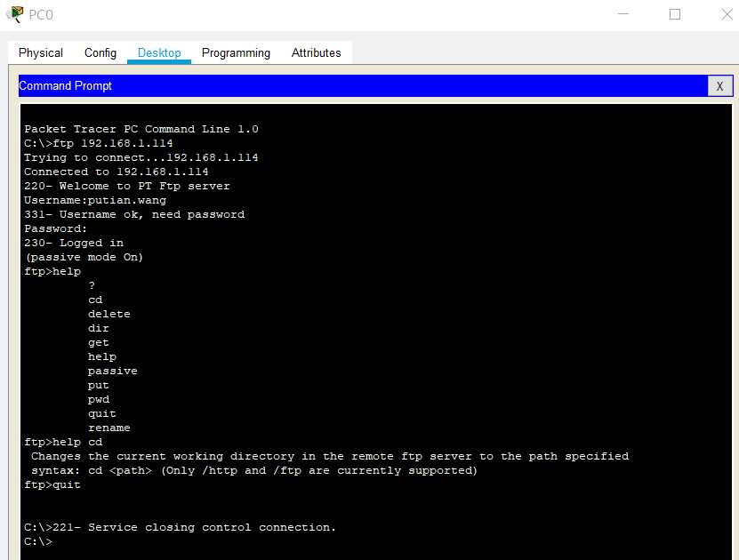Click the '?' entry in help list
This screenshot has height=560, width=739.
92,285
